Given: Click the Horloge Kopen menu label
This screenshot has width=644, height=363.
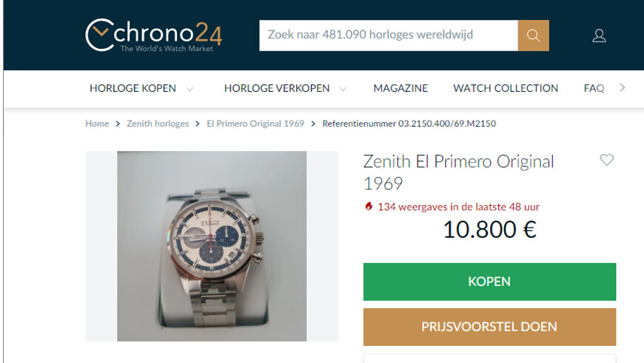Looking at the screenshot, I should (133, 88).
